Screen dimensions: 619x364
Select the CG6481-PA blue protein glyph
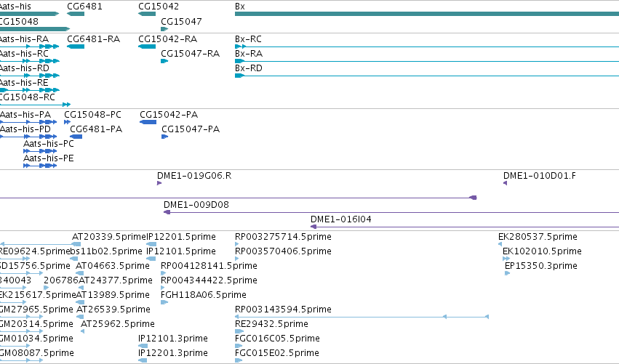[x=76, y=137]
